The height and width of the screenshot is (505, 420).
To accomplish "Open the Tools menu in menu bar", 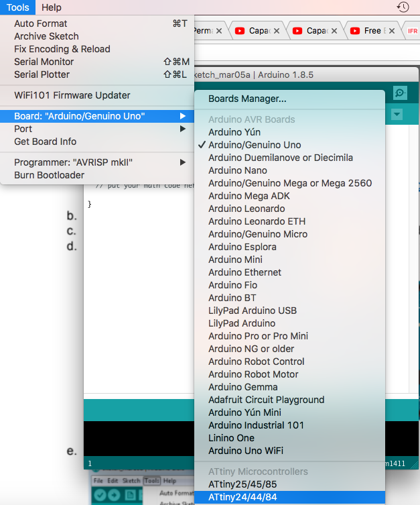I will [17, 7].
